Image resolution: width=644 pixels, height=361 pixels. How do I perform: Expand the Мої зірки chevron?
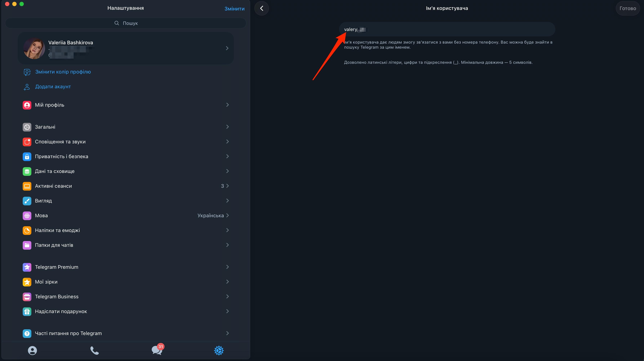pyautogui.click(x=227, y=282)
